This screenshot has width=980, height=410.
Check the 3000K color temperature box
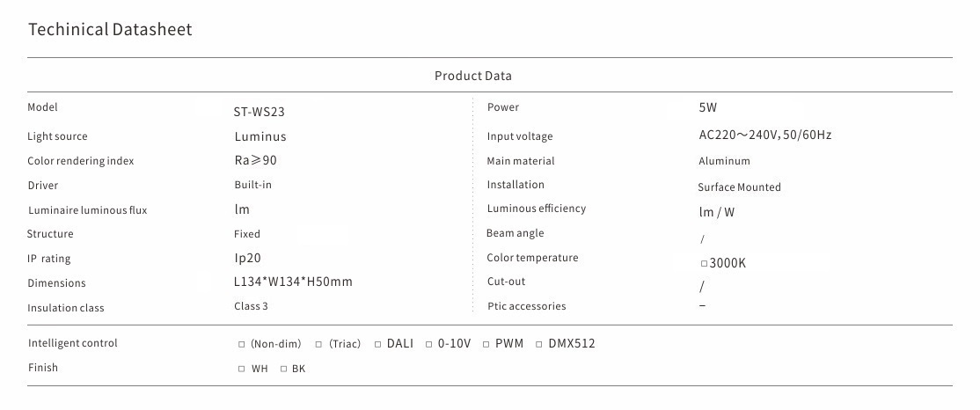[x=704, y=264]
